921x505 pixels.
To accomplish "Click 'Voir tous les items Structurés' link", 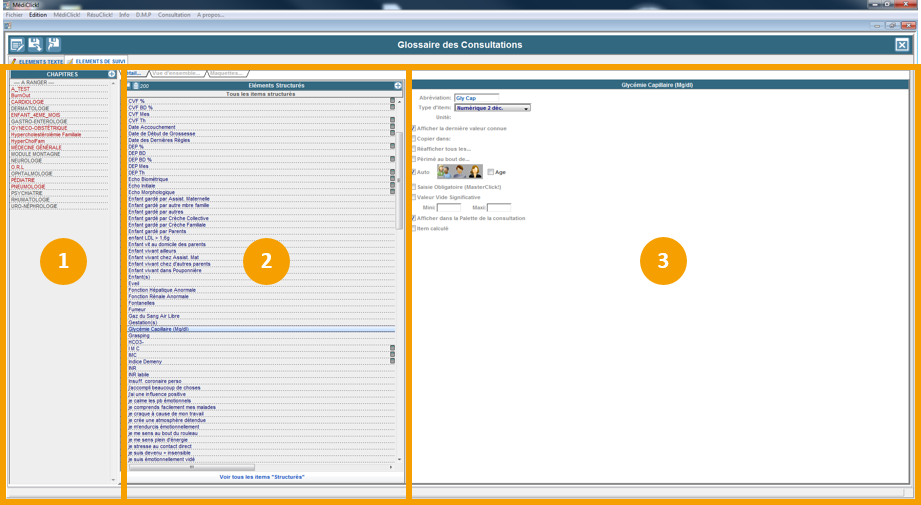I will [261, 477].
